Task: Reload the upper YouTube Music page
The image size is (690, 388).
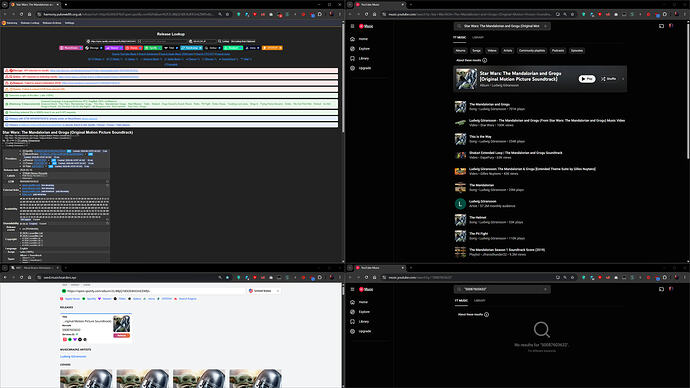Action: tap(366, 14)
